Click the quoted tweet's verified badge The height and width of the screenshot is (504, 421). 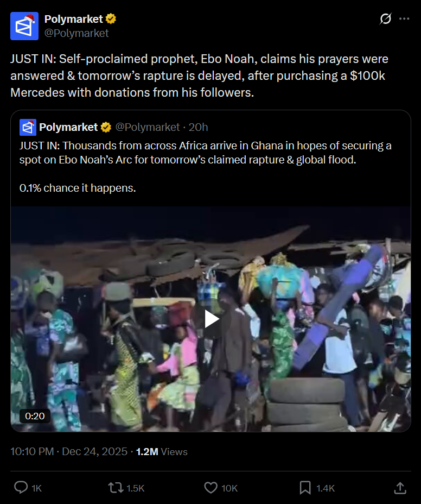coord(106,127)
